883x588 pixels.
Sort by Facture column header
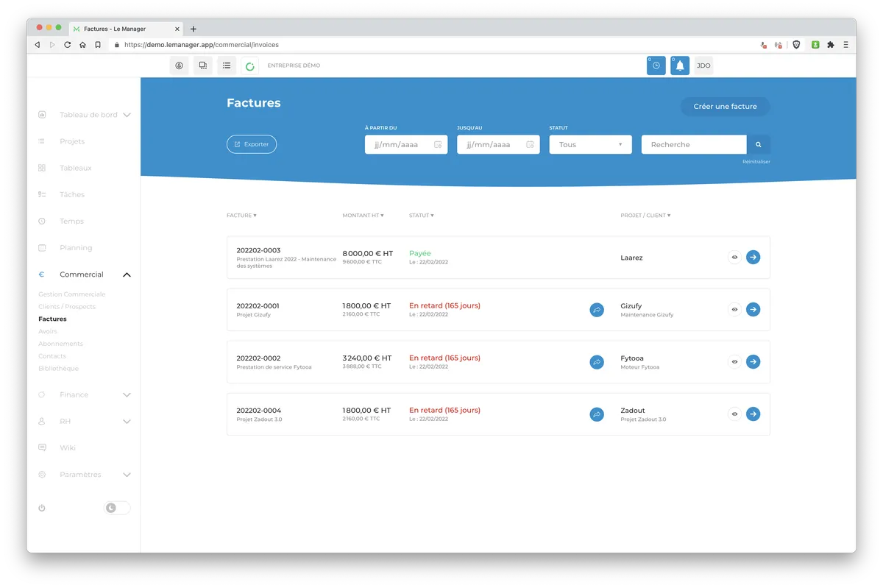pos(241,216)
